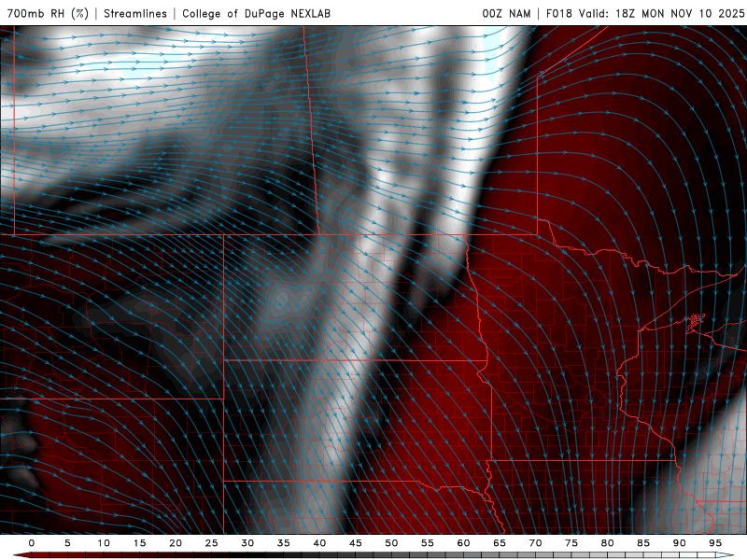Viewport: 747px width, 560px height.
Task: Click the "15" label on the color scale
Action: pyautogui.click(x=139, y=543)
